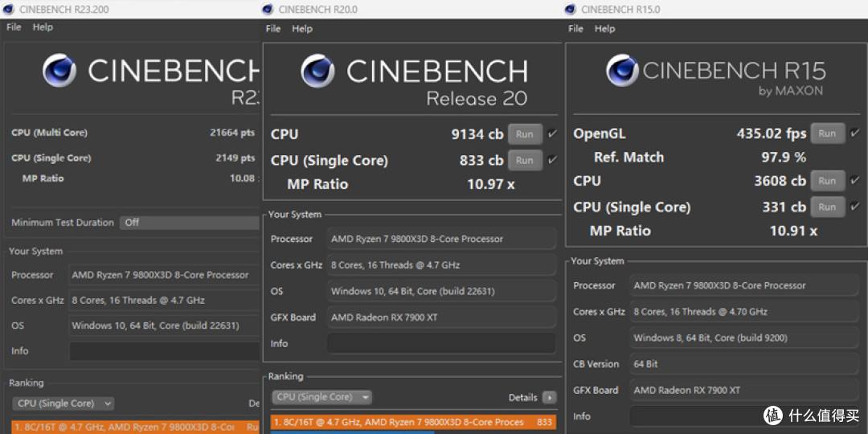
Task: Open the R23 Ranking CPU (Single Core) dropdown
Action: (x=63, y=403)
